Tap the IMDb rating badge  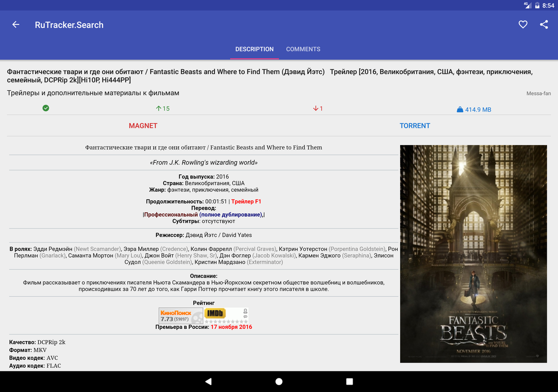227,316
